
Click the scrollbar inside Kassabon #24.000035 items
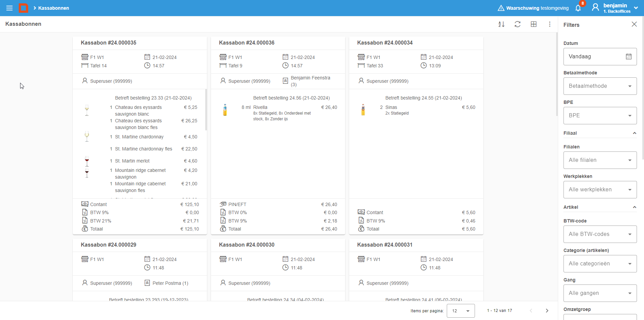[206, 110]
